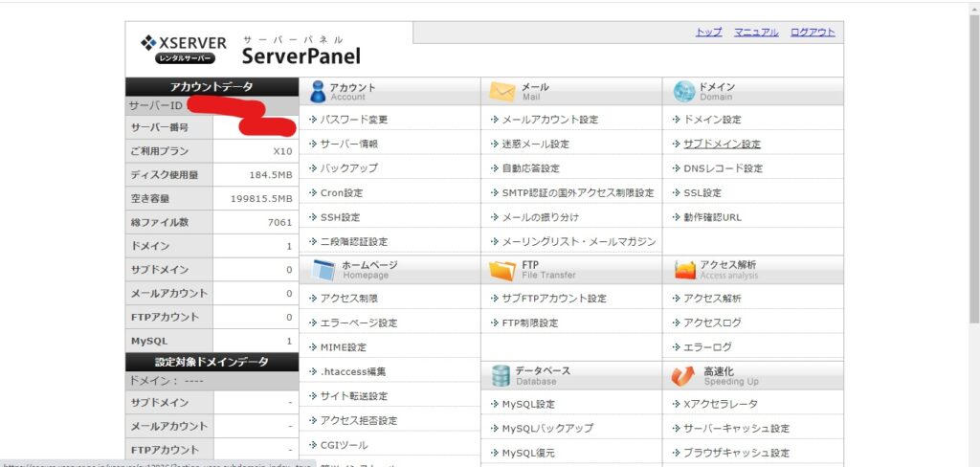Click ご利用プラン value X10
The image size is (980, 467).
click(x=282, y=151)
